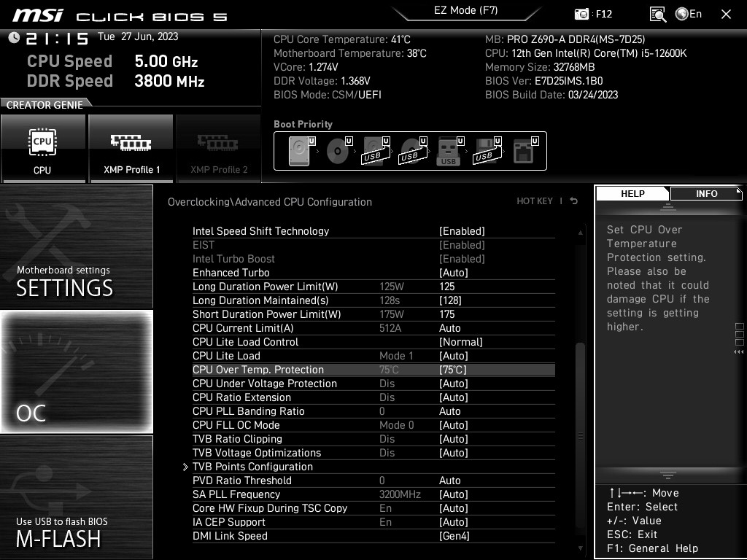The width and height of the screenshot is (747, 560).
Task: Expand TVB Points Configuration submenu arrow
Action: point(185,467)
